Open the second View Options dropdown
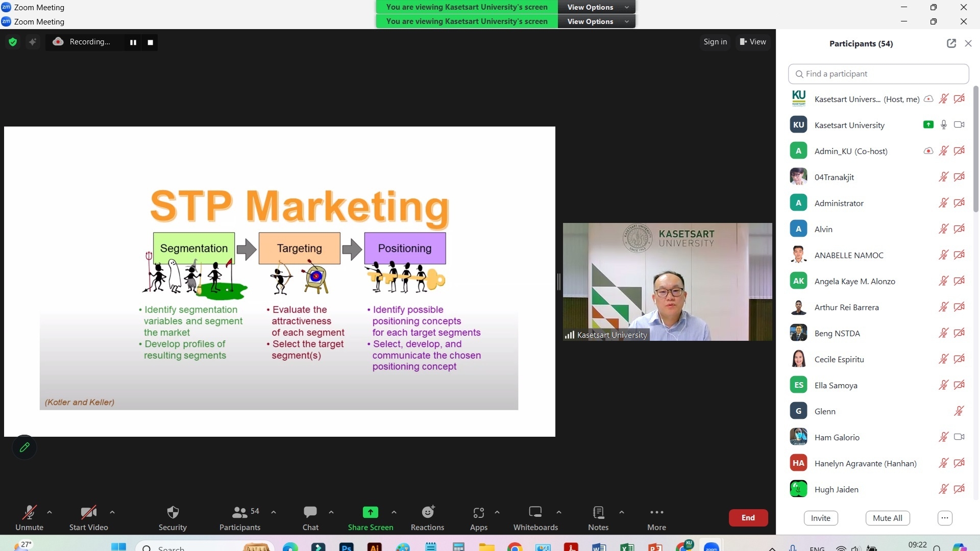Image resolution: width=980 pixels, height=551 pixels. coord(597,21)
